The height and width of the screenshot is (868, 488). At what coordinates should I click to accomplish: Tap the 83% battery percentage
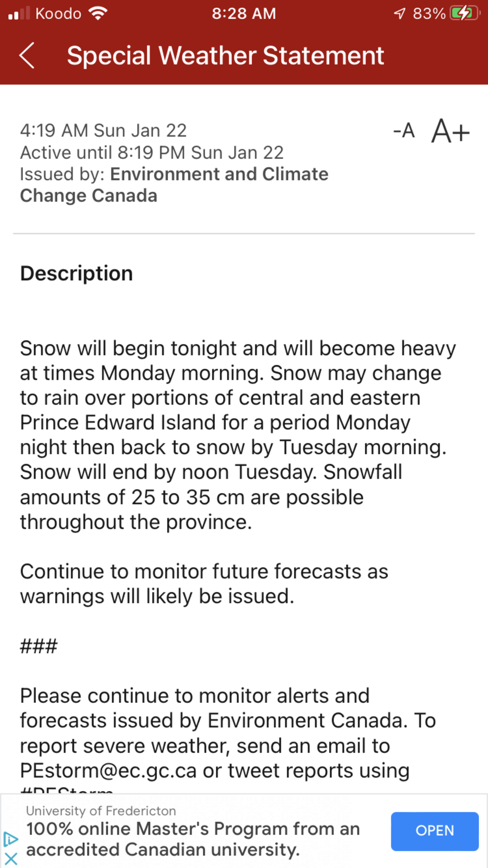429,14
